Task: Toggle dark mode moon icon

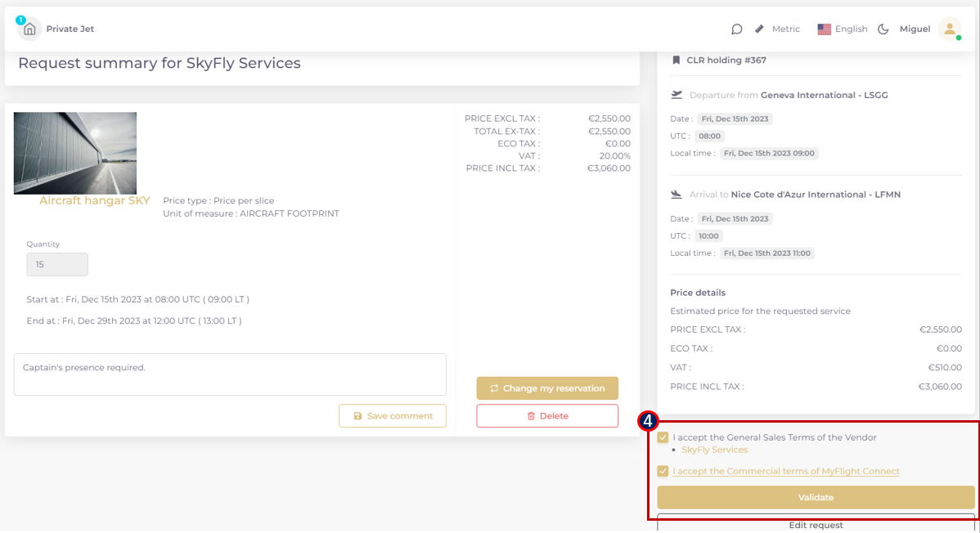Action: click(883, 29)
